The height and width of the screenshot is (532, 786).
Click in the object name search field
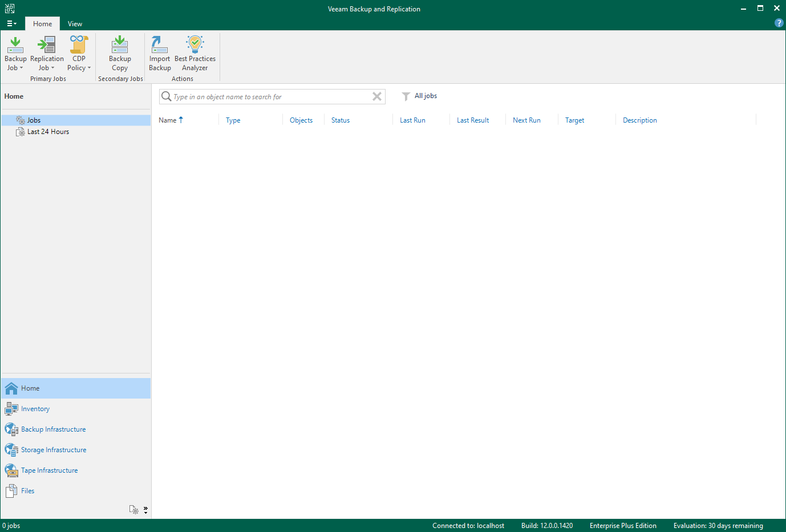pyautogui.click(x=268, y=97)
